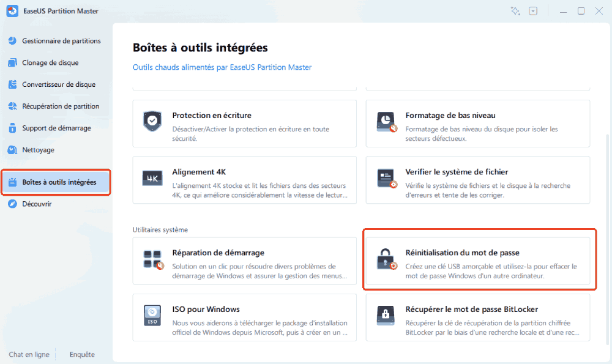Click the Gestionnaire de partitions sidebar icon

(12, 40)
